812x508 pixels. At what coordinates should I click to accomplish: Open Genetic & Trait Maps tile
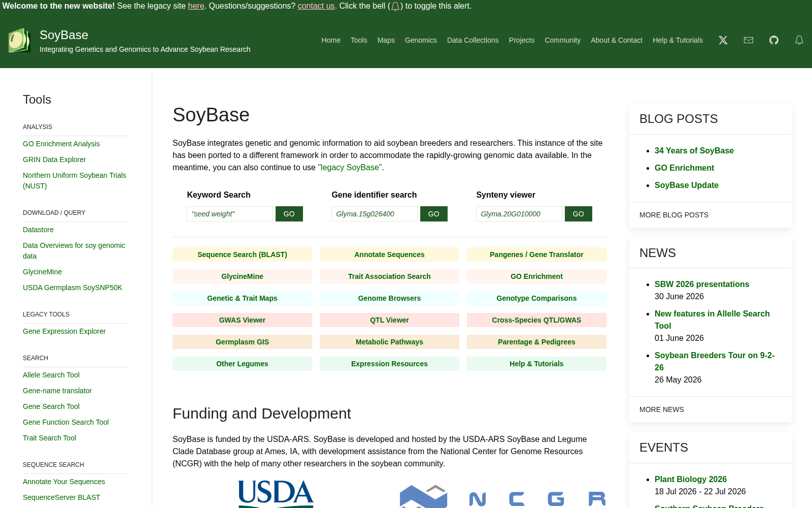click(242, 298)
